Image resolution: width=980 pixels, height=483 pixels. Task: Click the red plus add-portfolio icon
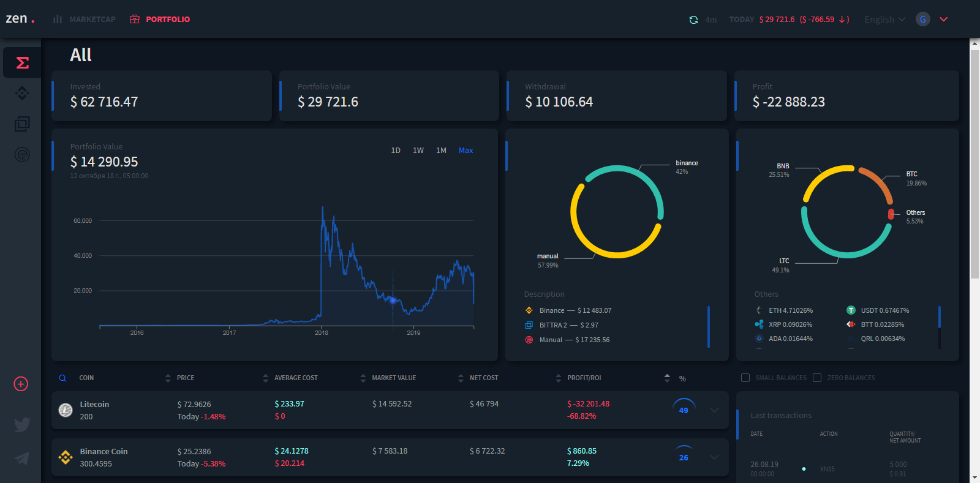pos(21,384)
